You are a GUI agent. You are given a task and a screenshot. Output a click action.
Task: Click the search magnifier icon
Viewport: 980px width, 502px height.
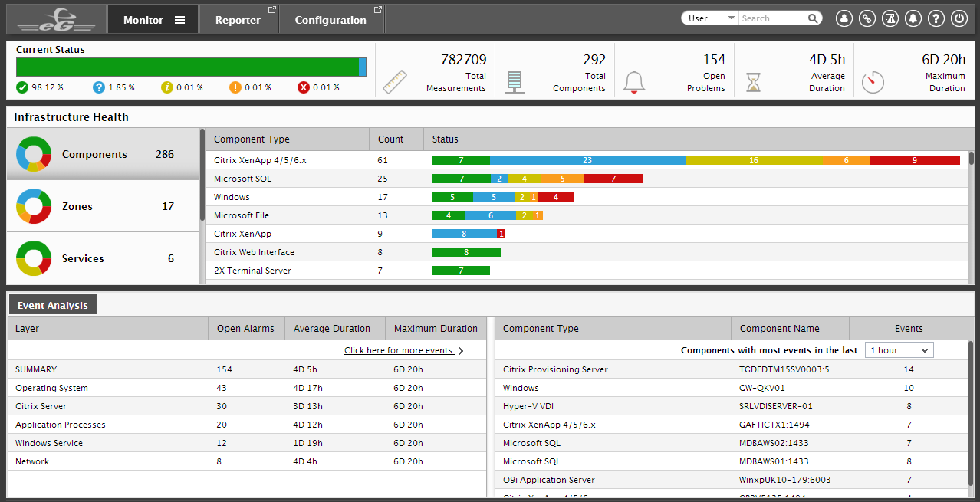[813, 18]
